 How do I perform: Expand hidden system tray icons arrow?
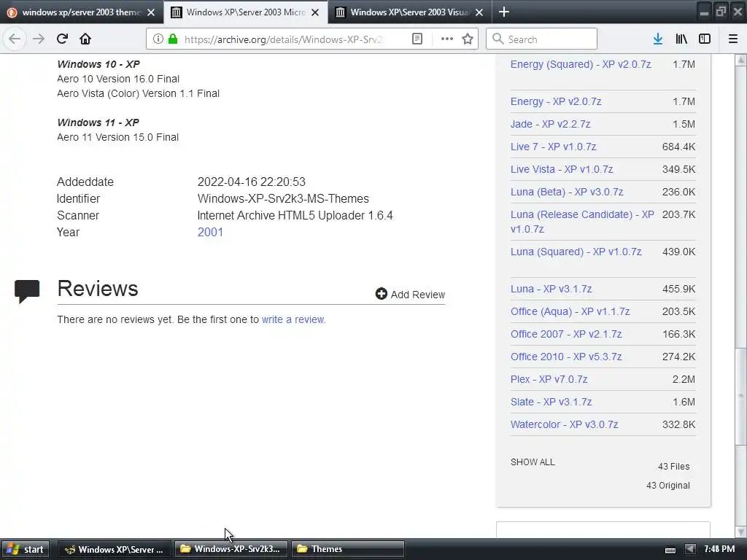689,550
